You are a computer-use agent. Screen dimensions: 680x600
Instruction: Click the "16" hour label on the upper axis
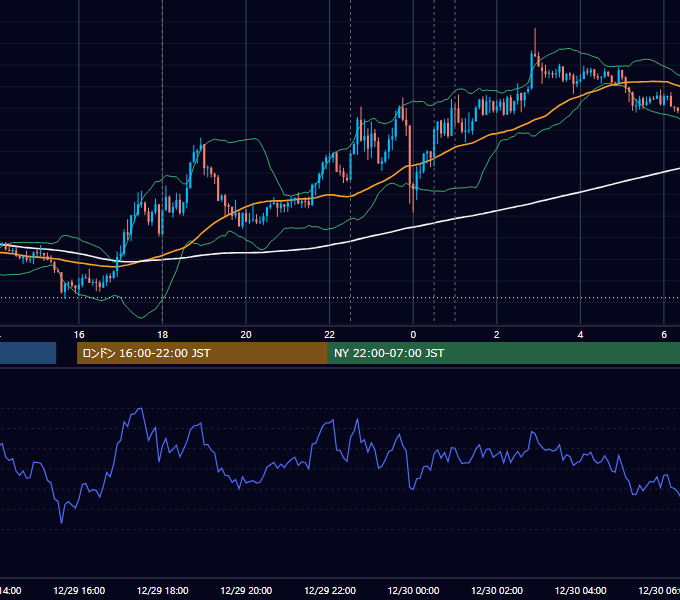[x=79, y=335]
